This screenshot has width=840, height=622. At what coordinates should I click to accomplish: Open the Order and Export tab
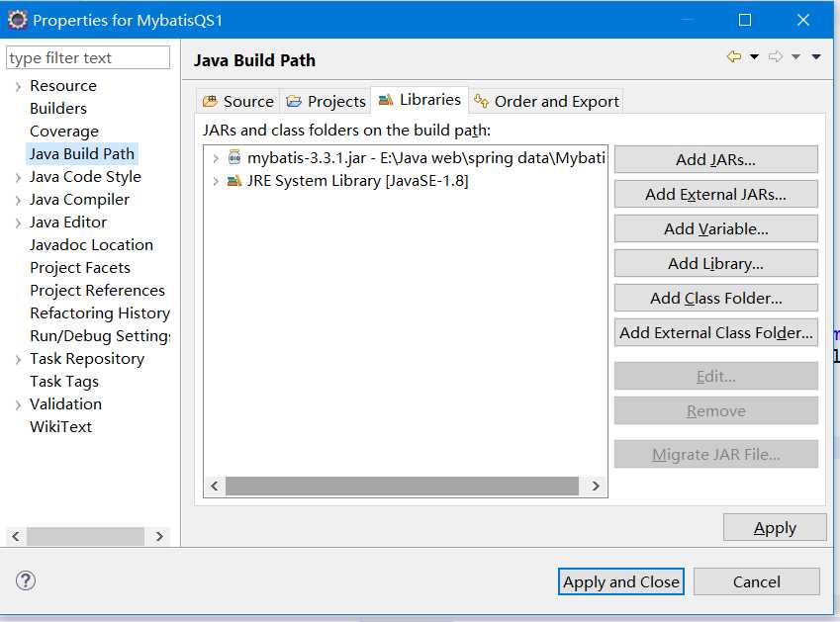pyautogui.click(x=546, y=101)
